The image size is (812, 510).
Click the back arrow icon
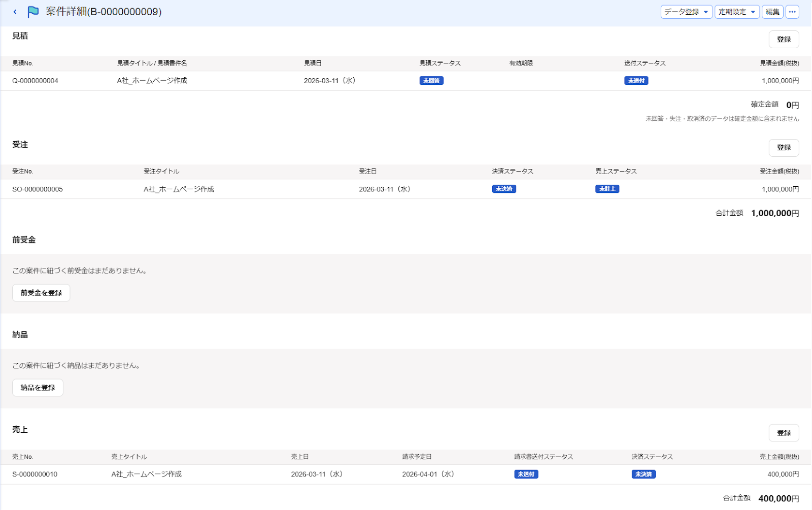coord(15,12)
